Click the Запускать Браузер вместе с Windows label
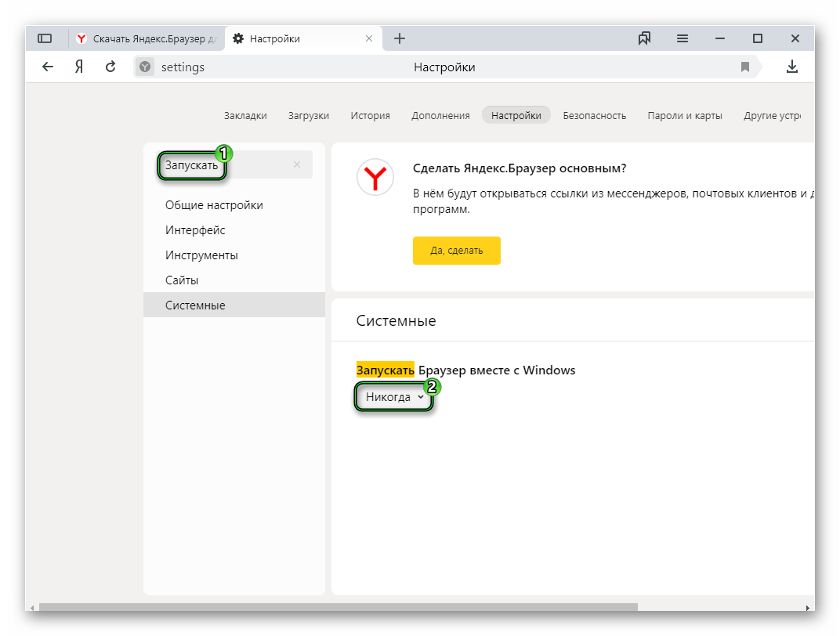This screenshot has height=636, width=840. coord(465,370)
